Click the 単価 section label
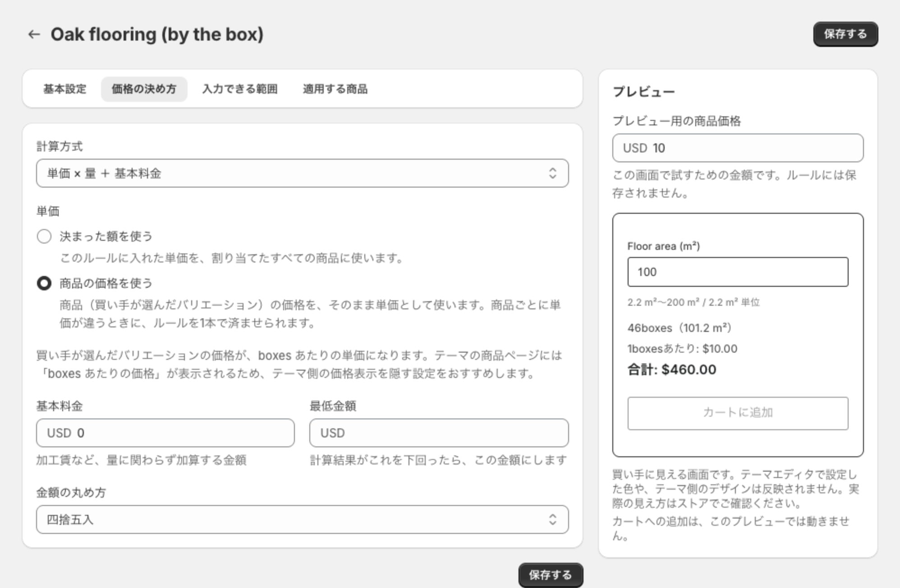The width and height of the screenshot is (900, 588). pyautogui.click(x=48, y=211)
